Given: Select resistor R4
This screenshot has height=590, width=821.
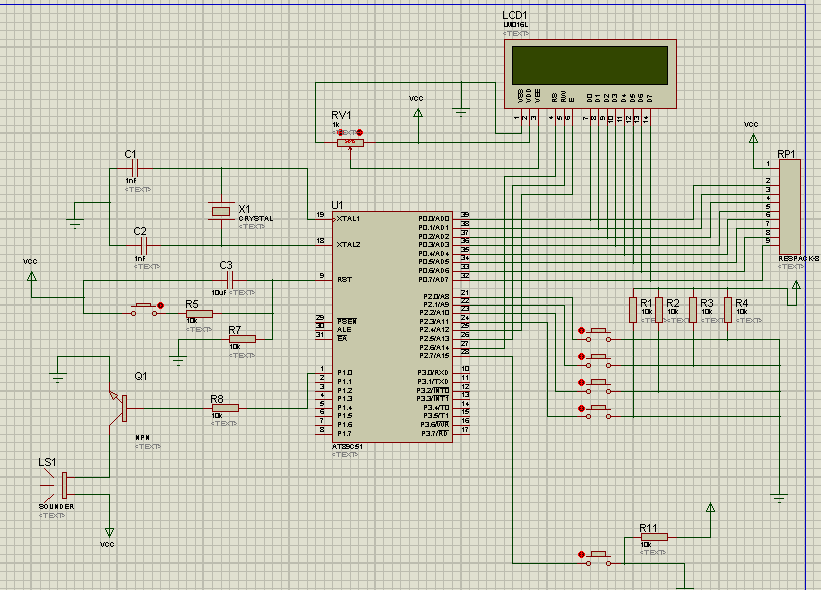Looking at the screenshot, I should point(728,310).
